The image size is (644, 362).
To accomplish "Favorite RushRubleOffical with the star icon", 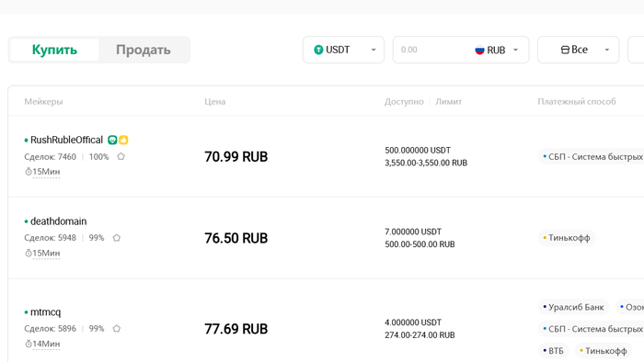I will pos(121,156).
